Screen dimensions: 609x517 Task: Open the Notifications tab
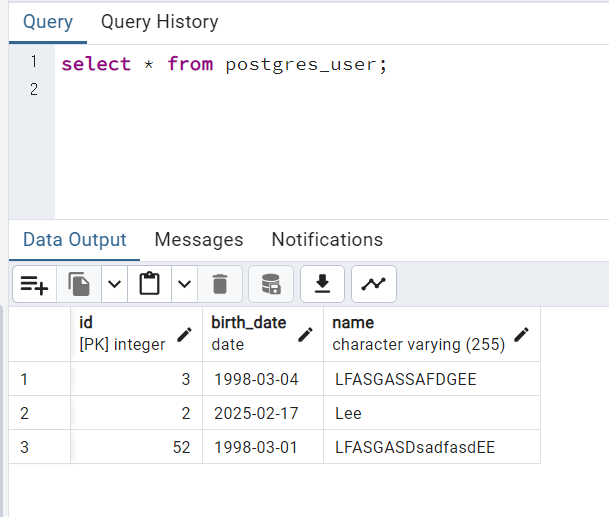coord(327,240)
